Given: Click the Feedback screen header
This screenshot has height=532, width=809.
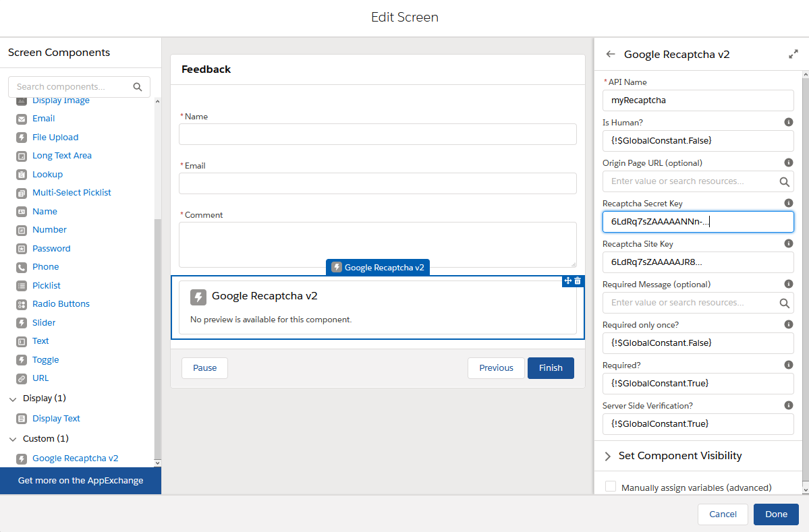Looking at the screenshot, I should point(378,69).
